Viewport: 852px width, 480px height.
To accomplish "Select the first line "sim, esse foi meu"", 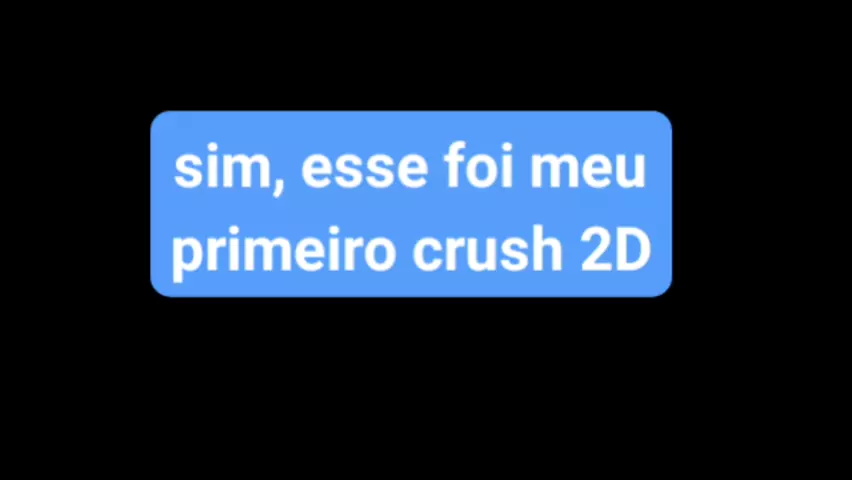I will coord(410,168).
